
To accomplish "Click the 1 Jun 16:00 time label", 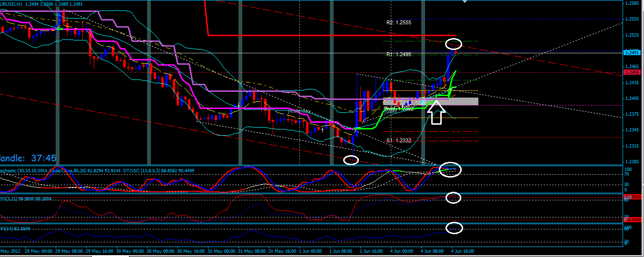I will click(x=371, y=251).
